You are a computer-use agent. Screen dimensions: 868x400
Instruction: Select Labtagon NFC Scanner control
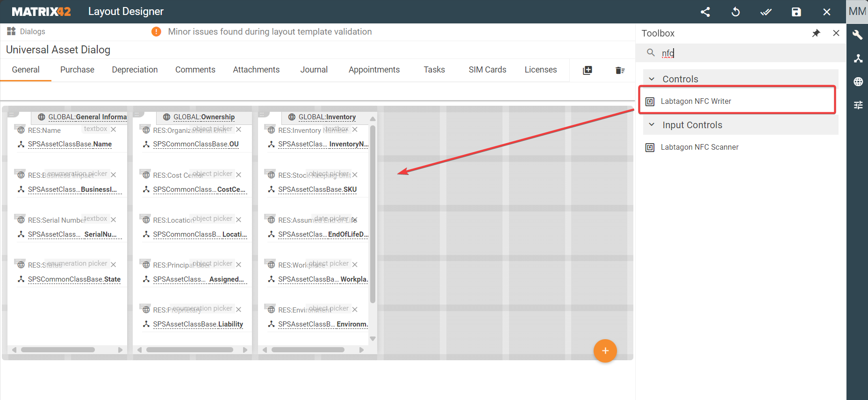[x=699, y=147]
